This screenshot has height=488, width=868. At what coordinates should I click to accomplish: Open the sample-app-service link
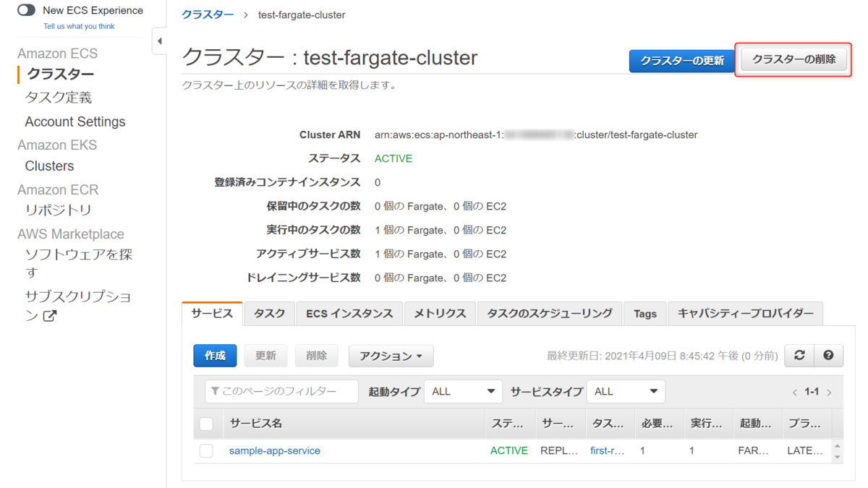tap(274, 450)
